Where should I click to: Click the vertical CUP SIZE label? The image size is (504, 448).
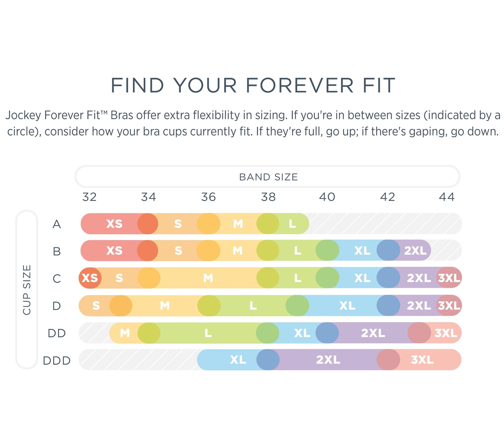27,290
